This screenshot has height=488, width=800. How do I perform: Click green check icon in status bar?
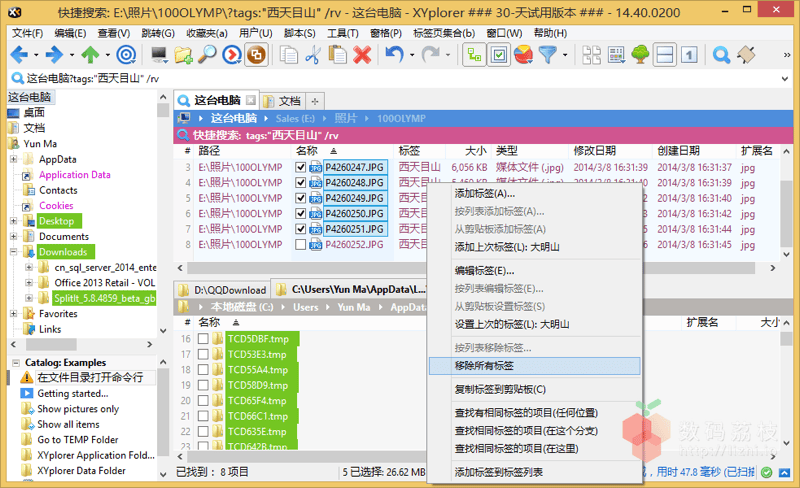pos(766,472)
